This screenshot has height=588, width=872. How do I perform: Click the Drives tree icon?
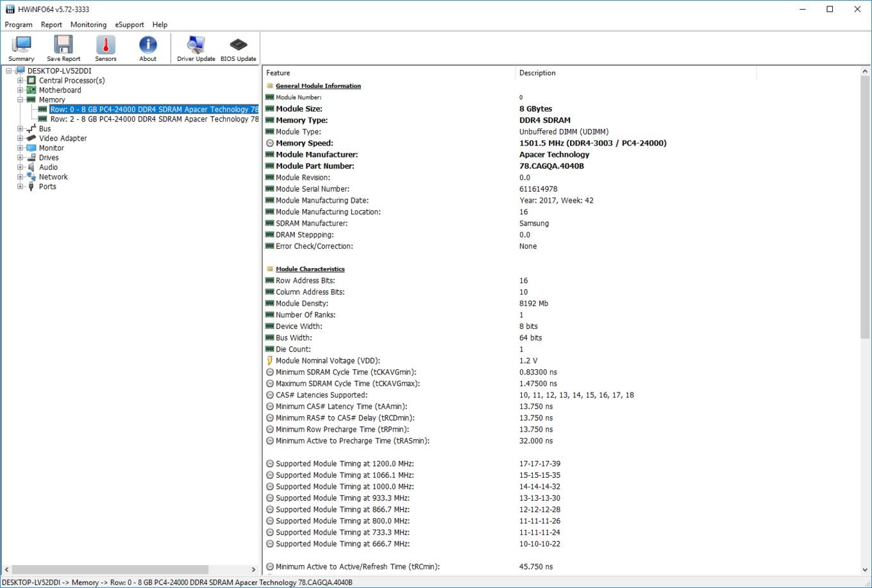point(31,158)
